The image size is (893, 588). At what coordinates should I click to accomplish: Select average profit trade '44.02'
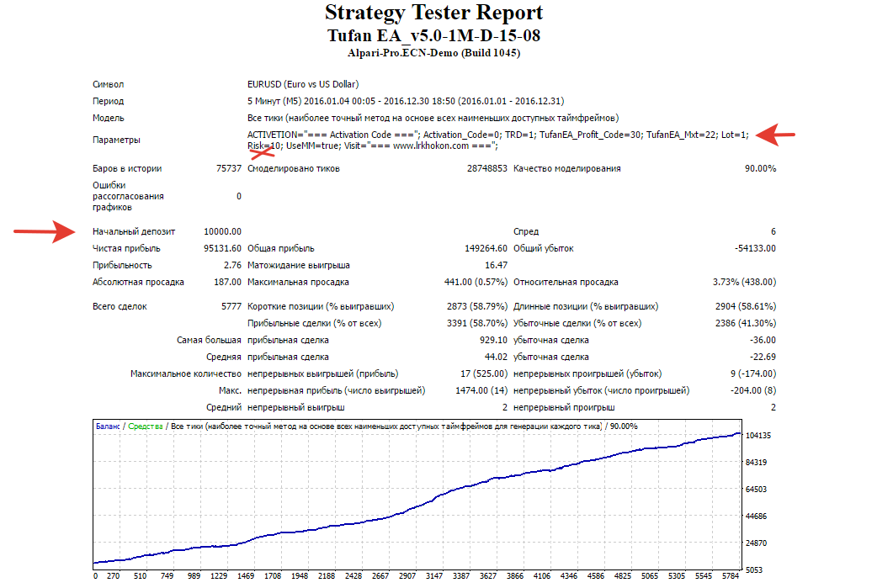[496, 358]
